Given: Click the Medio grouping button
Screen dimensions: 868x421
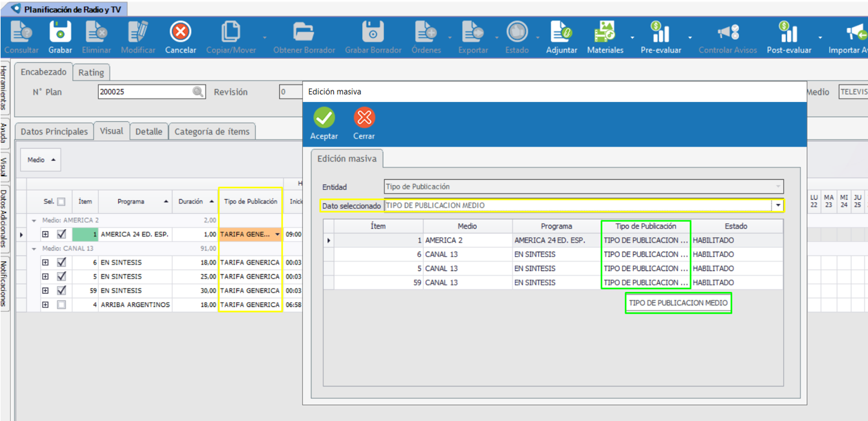Looking at the screenshot, I should pos(41,160).
